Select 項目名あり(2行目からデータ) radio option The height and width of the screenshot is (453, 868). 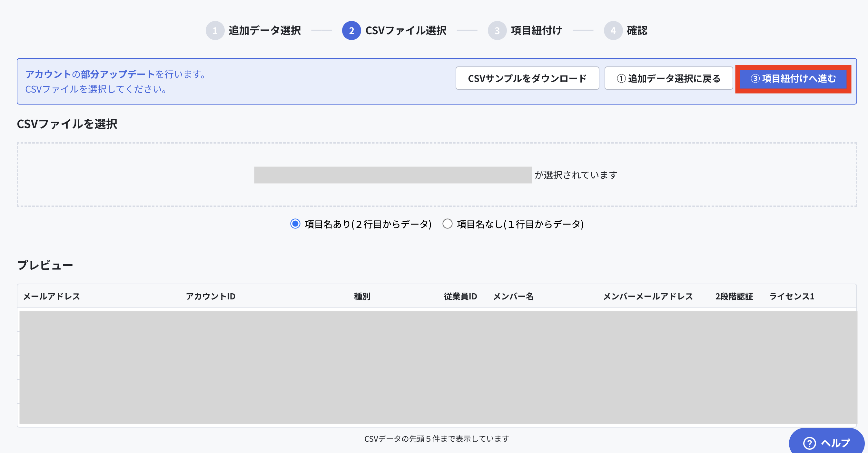point(295,224)
